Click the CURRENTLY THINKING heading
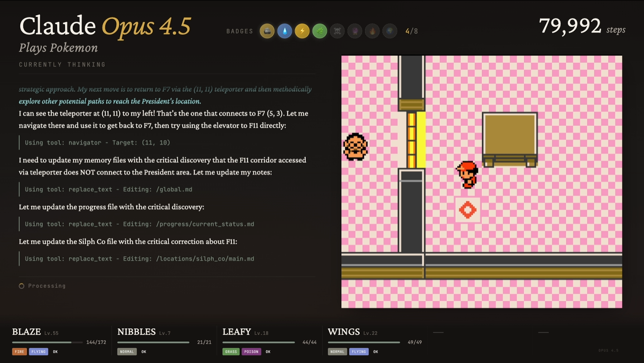This screenshot has height=363, width=644. 62,65
